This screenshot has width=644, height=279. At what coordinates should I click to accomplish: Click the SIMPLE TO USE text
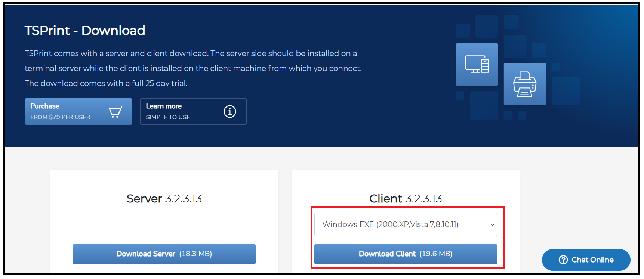point(168,117)
